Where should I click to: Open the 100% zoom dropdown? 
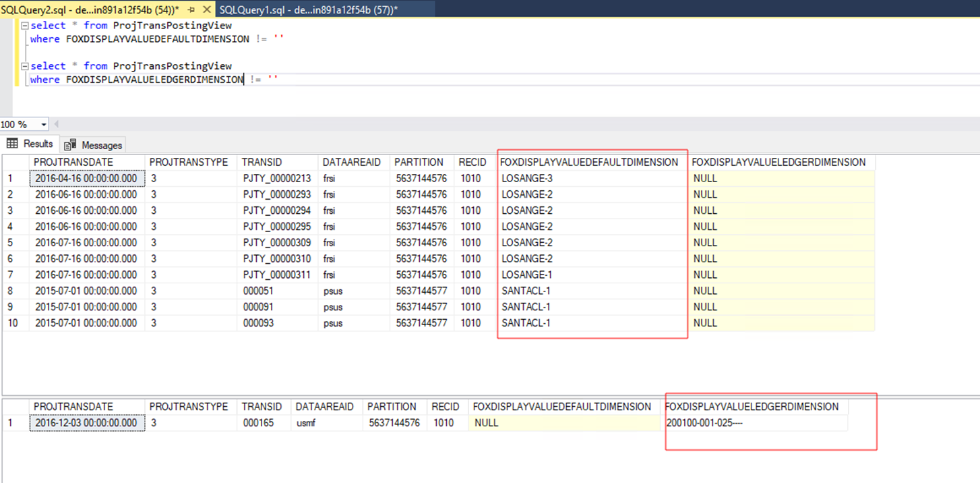[42, 123]
